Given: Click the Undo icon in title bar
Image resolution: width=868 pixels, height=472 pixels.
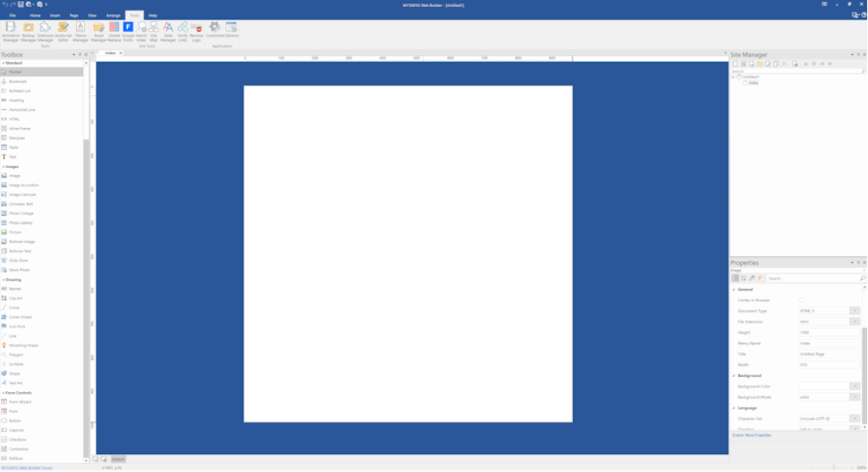Looking at the screenshot, I should 5,5.
